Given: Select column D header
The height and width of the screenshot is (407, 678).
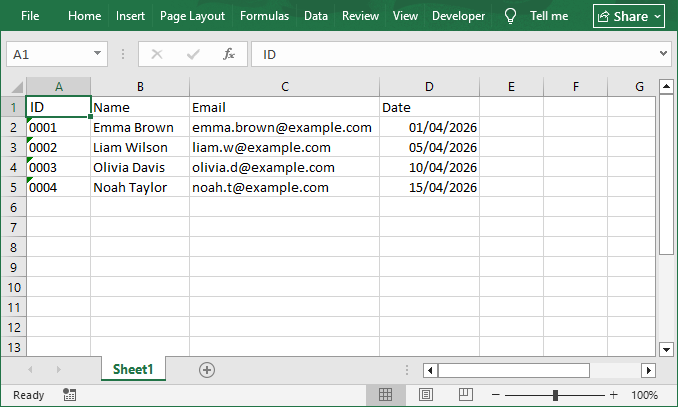Looking at the screenshot, I should coord(429,87).
